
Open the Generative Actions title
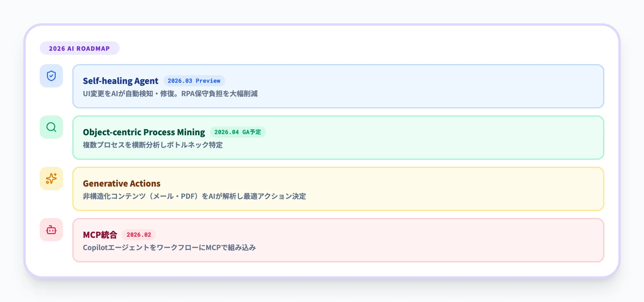(122, 183)
